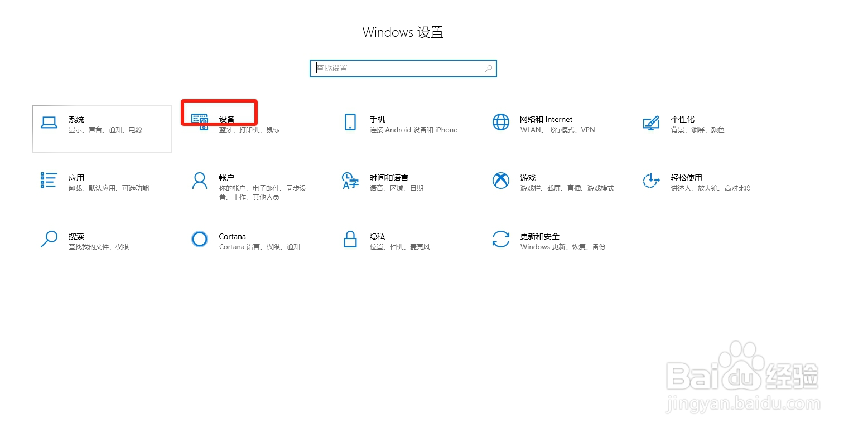Viewport: 868px width, 433px height.
Task: Open 个性化 (Personalization) settings
Action: point(692,124)
